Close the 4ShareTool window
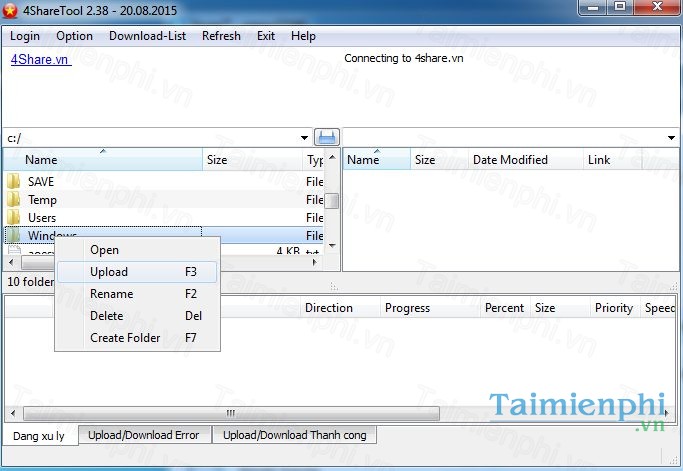 tap(657, 7)
